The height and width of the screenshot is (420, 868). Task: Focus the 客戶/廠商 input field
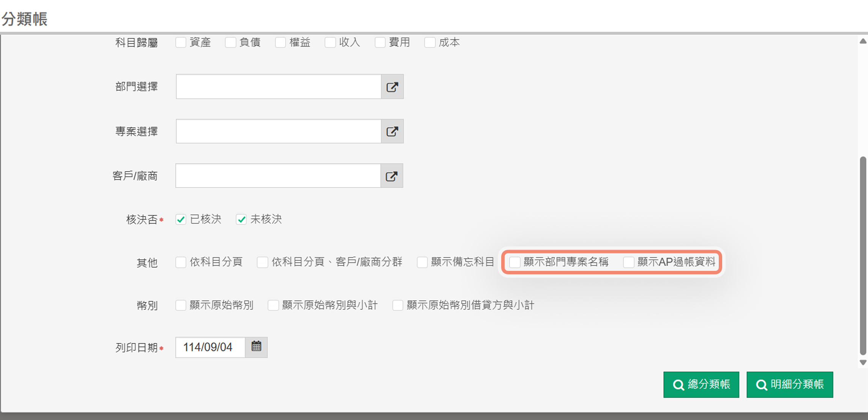278,176
